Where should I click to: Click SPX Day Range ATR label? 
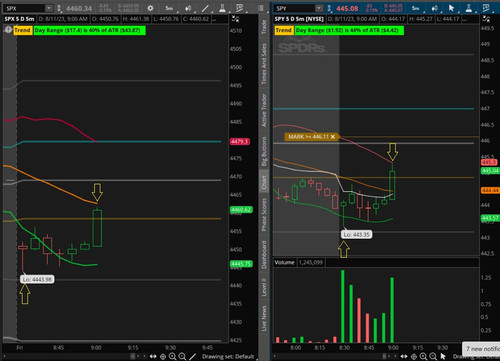point(89,30)
